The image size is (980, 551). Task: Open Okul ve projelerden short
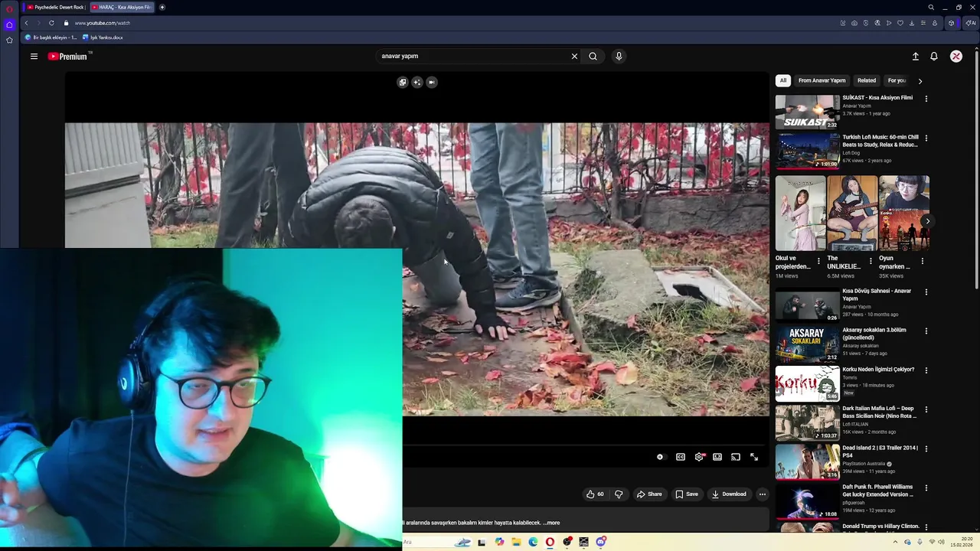coord(800,214)
